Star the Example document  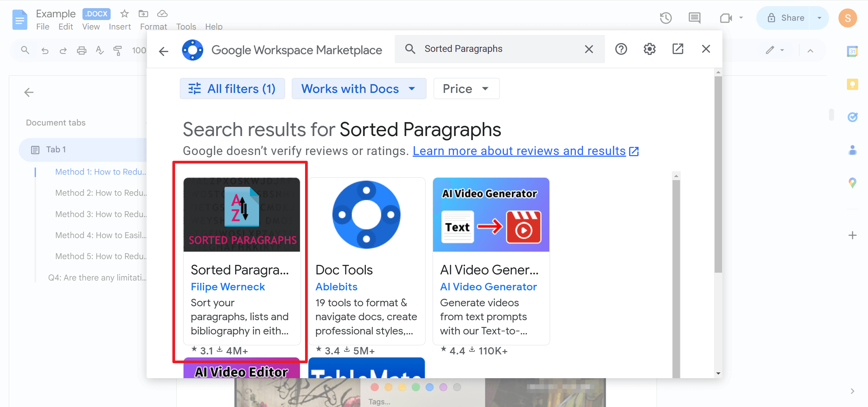click(x=125, y=14)
